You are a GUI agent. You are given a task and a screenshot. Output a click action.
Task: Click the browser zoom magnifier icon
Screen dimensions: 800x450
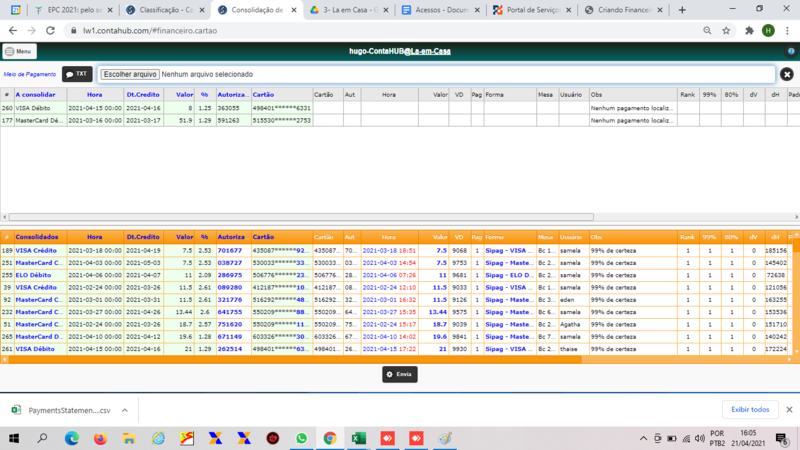tap(707, 31)
